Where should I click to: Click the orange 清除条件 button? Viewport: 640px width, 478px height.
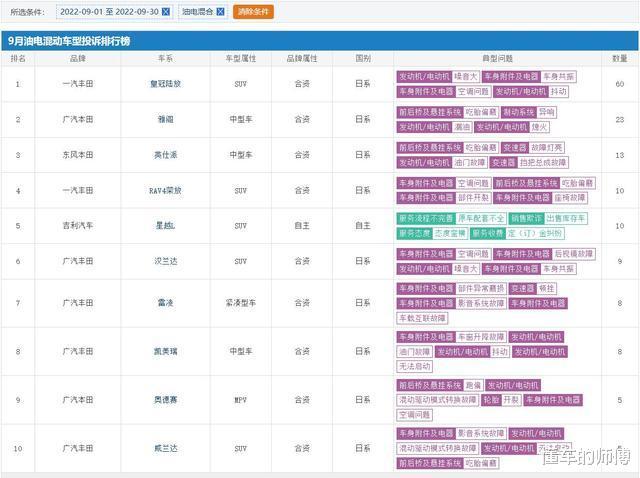point(253,12)
